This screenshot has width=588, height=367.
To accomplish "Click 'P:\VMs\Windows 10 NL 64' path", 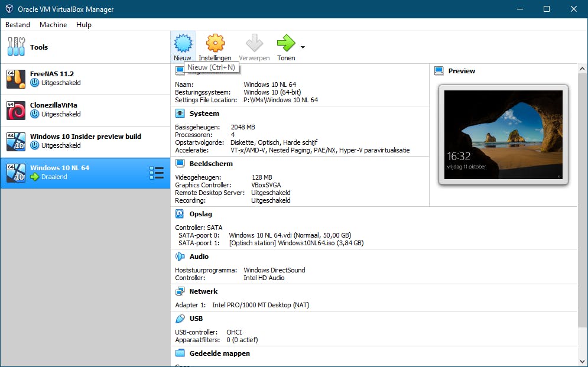I will click(281, 100).
